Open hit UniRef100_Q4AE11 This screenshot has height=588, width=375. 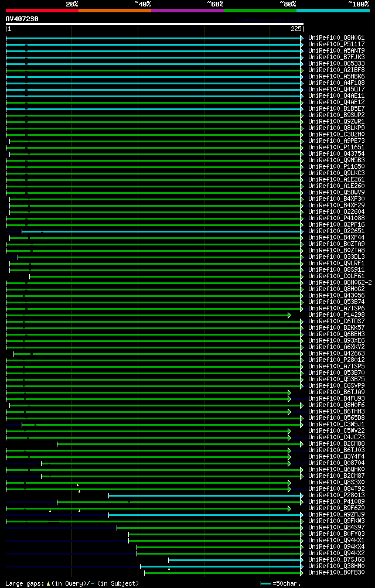pyautogui.click(x=336, y=96)
